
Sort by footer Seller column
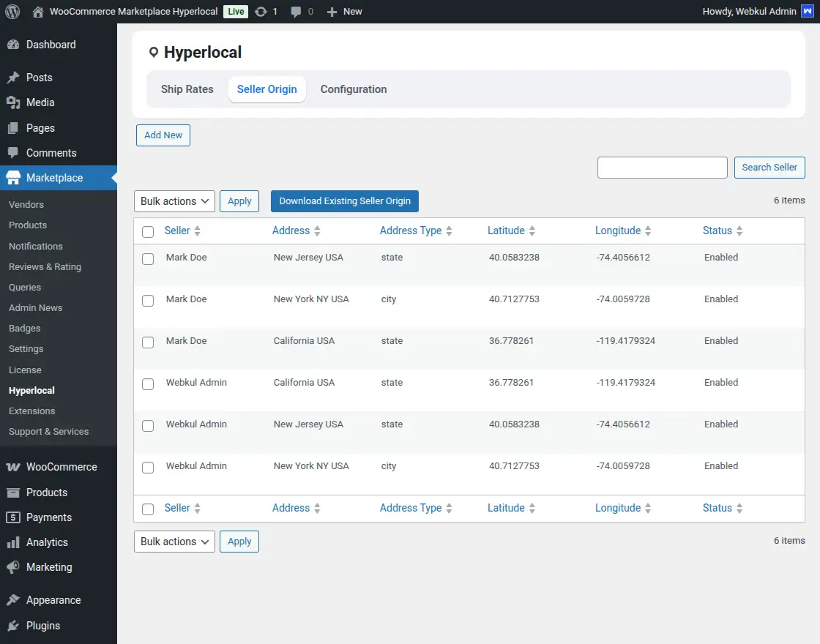coord(182,508)
